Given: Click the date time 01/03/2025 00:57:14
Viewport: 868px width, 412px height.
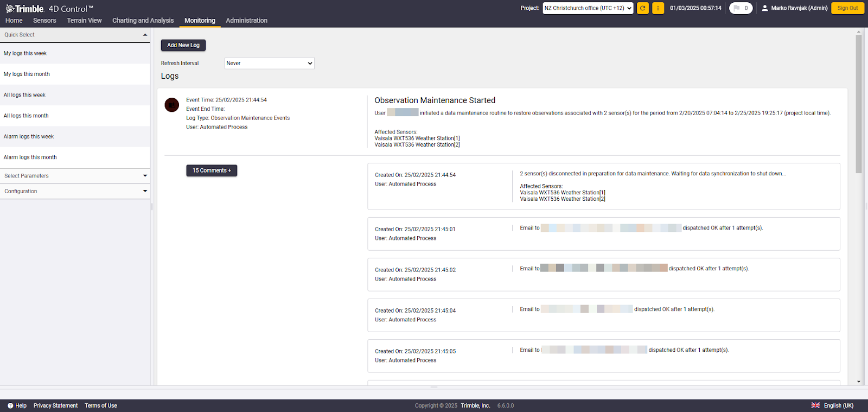Looking at the screenshot, I should point(695,8).
